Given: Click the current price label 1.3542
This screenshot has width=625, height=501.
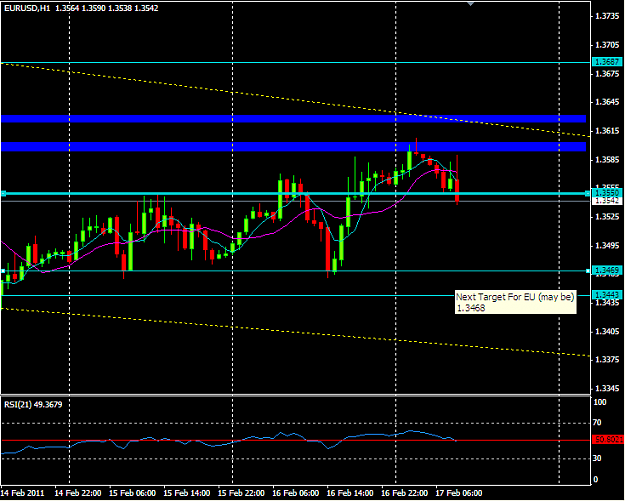Looking at the screenshot, I should pyautogui.click(x=607, y=201).
